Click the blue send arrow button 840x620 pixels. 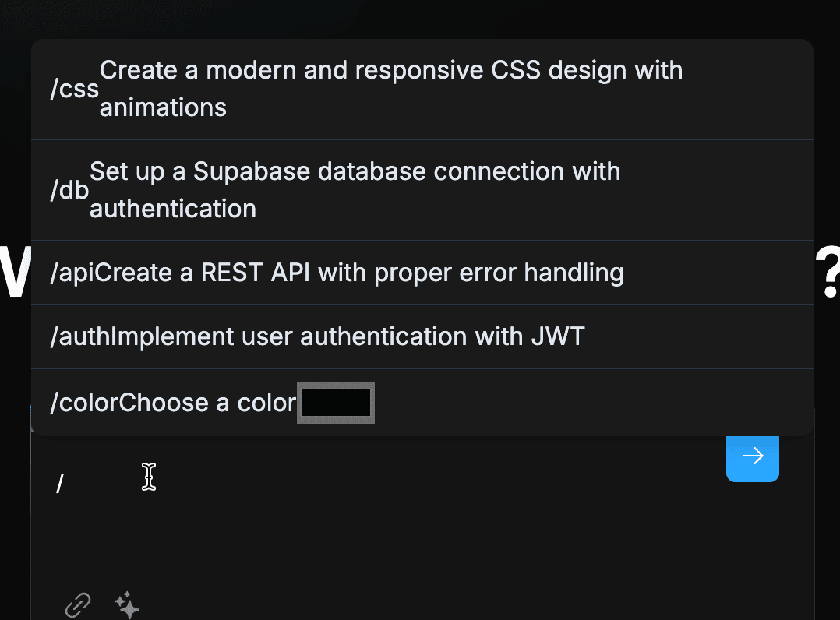point(752,459)
